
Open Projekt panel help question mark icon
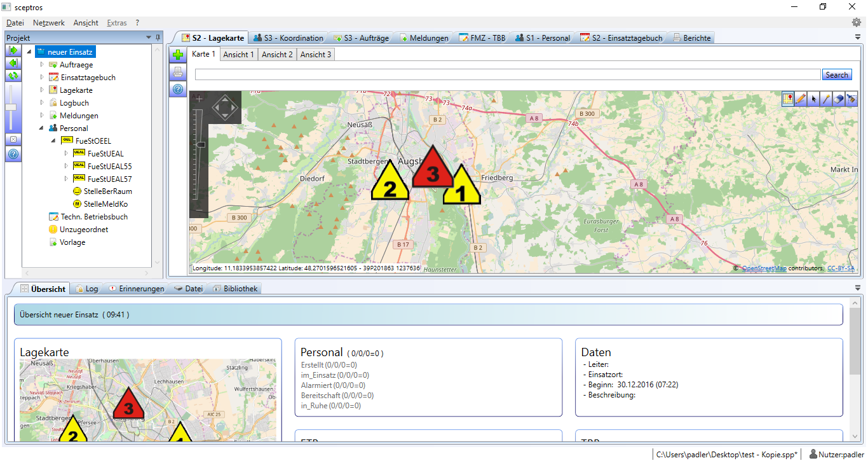pos(13,154)
